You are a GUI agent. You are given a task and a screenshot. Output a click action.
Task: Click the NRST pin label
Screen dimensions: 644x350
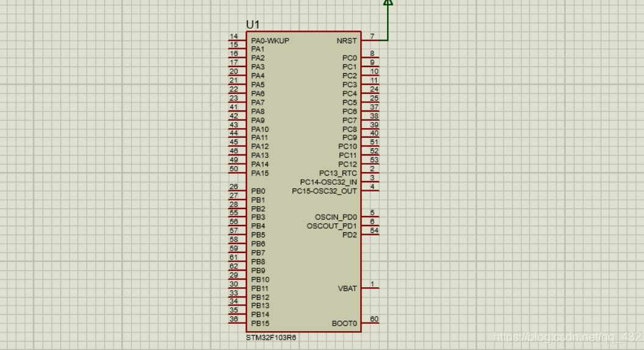(347, 41)
